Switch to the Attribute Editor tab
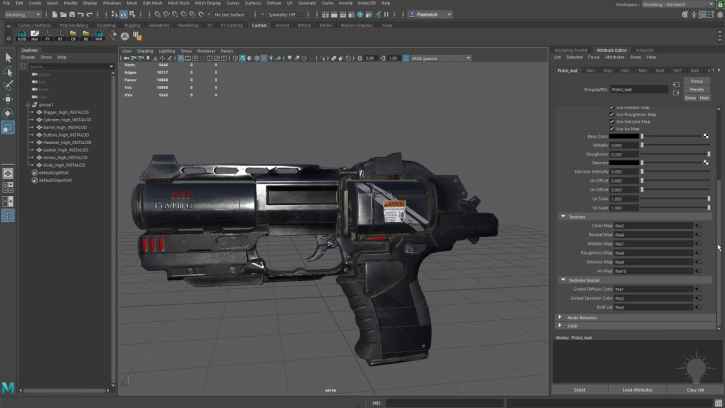This screenshot has height=408, width=725. (611, 50)
